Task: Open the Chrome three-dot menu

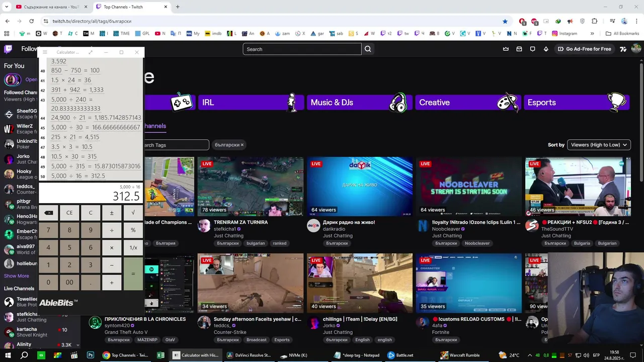Action: [636, 21]
